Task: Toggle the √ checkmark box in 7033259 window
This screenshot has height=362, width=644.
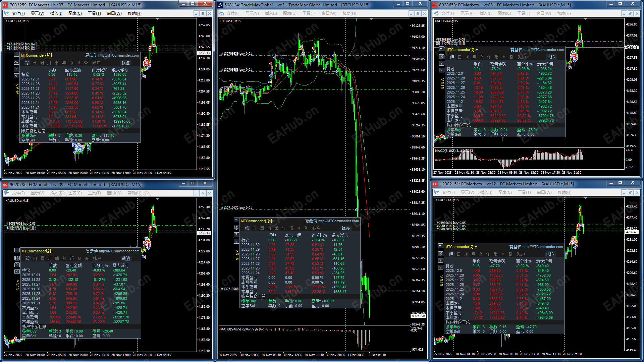Action: 16,76
